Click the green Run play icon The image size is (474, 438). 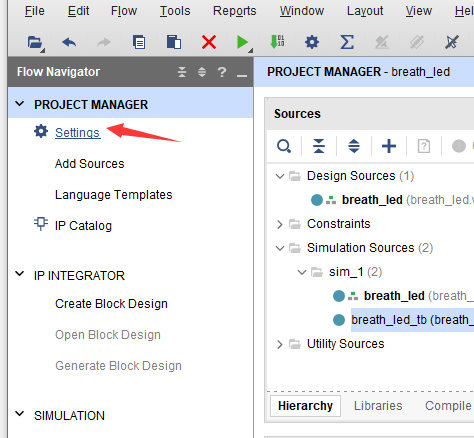click(242, 42)
